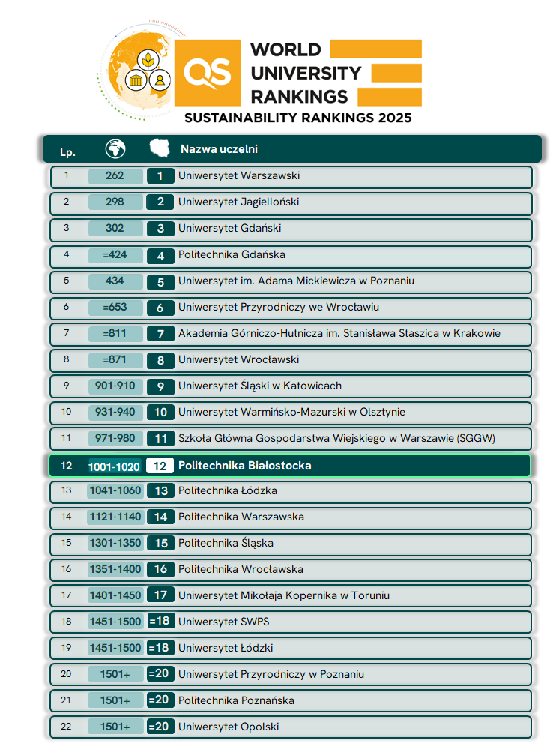Click the globe world-rank icon in header
The height and width of the screenshot is (756, 556).
(115, 148)
